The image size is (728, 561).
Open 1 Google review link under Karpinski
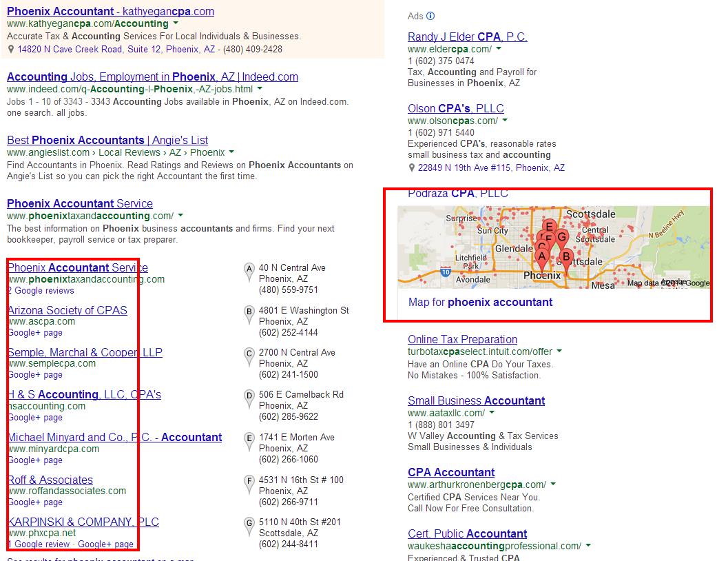tap(39, 544)
